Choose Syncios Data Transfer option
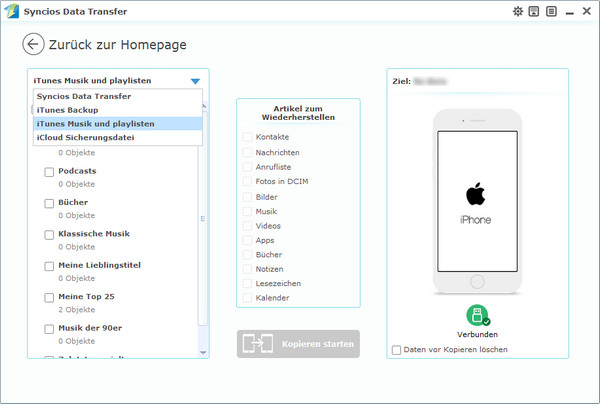The height and width of the screenshot is (404, 600). coord(118,96)
